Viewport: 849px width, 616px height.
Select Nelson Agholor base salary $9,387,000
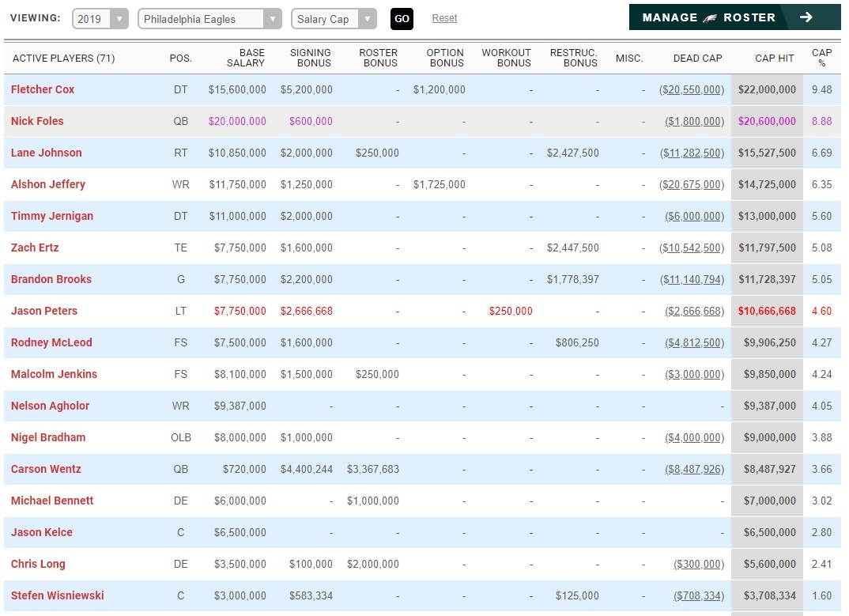click(240, 406)
